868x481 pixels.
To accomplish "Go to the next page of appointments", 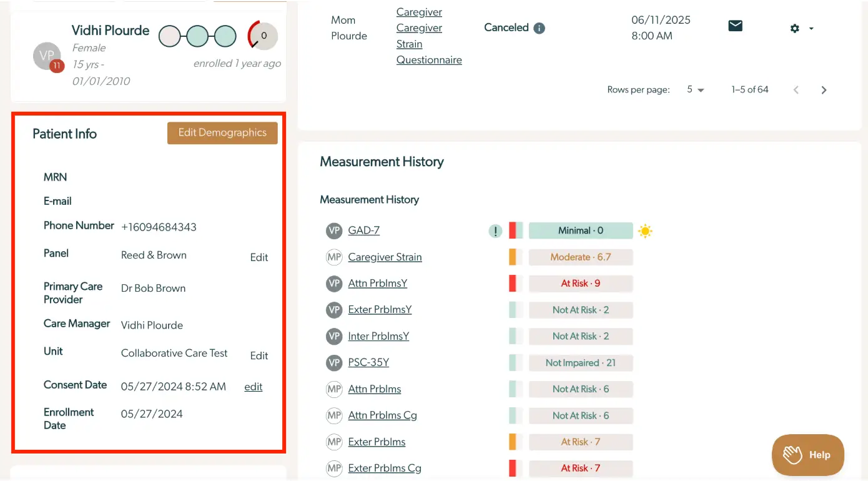I will pyautogui.click(x=824, y=89).
